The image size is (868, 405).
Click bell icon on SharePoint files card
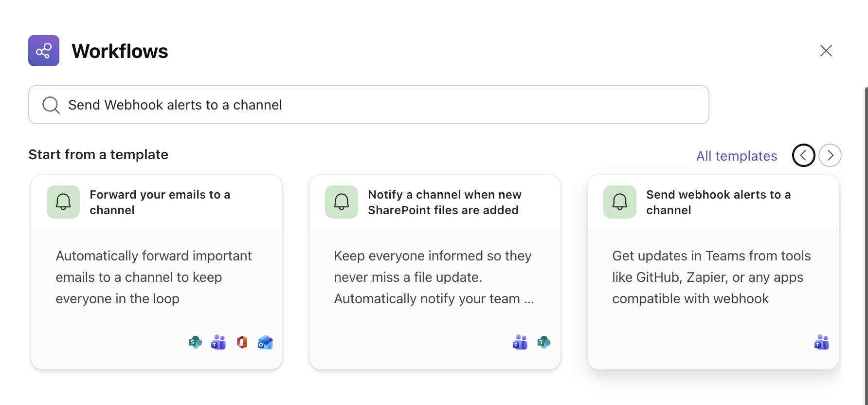tap(342, 202)
